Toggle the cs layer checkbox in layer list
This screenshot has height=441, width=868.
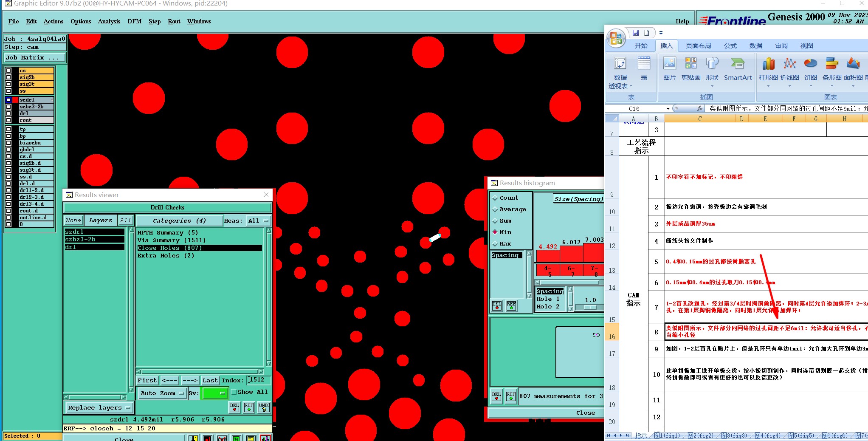(x=8, y=71)
